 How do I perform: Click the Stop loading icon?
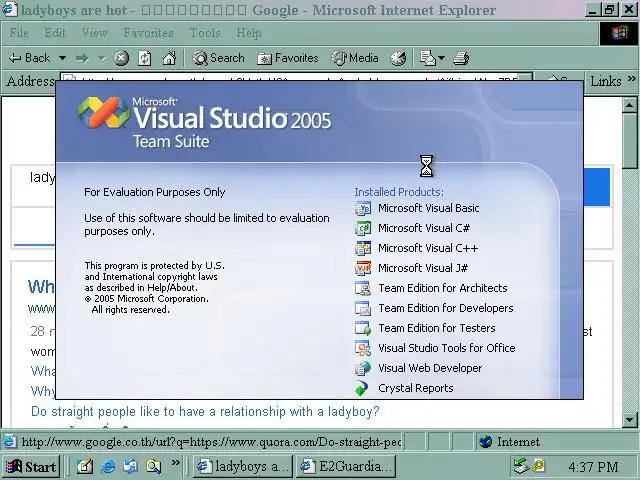click(121, 58)
